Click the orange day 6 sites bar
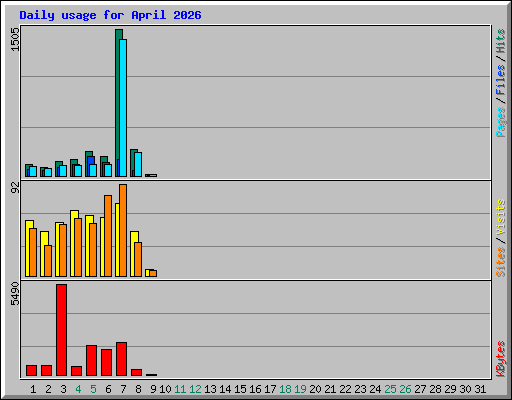The width and height of the screenshot is (512, 400). pos(108,236)
